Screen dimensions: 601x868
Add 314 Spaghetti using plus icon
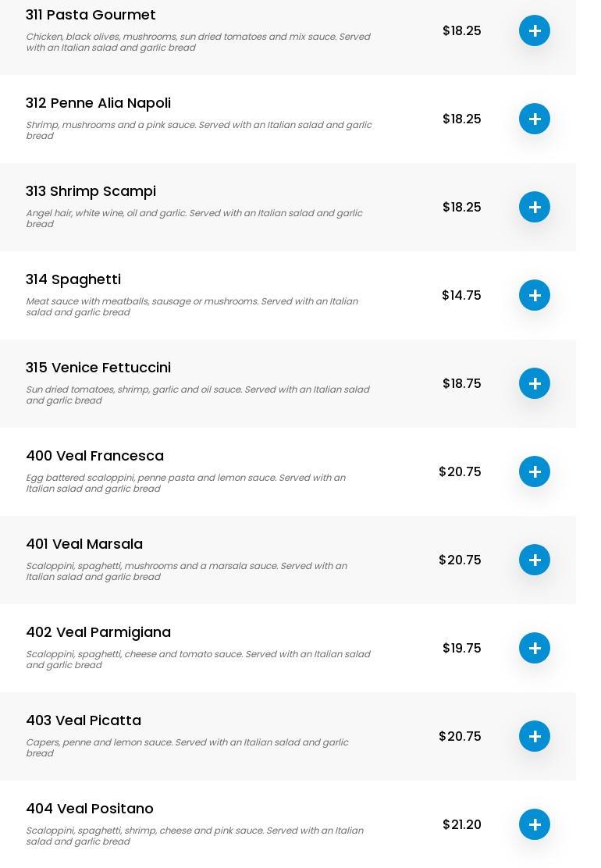click(x=535, y=295)
